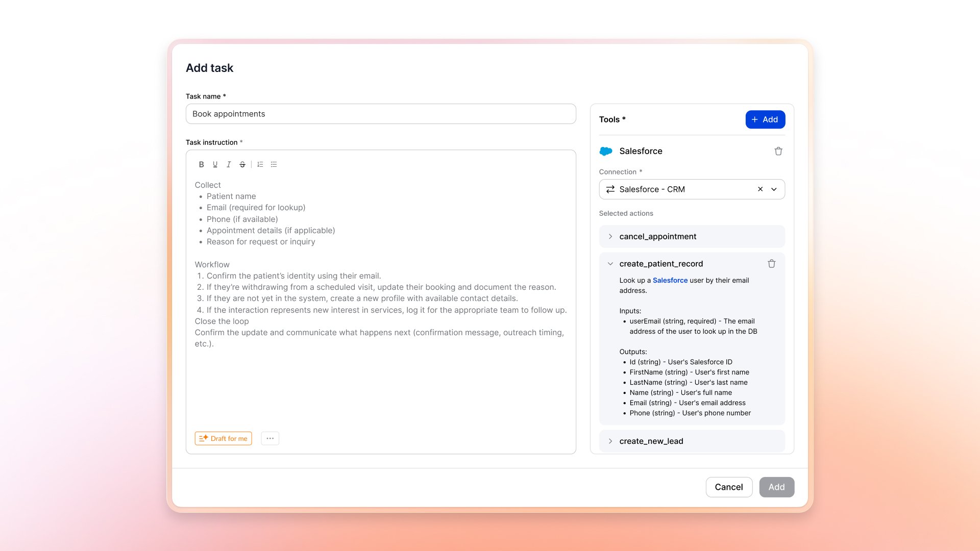Apply bold formatting in the instruction editor

(x=201, y=164)
